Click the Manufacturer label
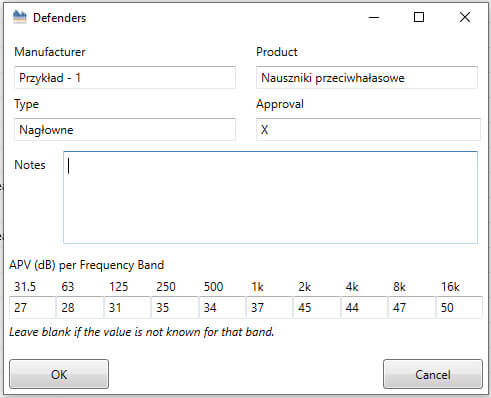 [x=50, y=52]
